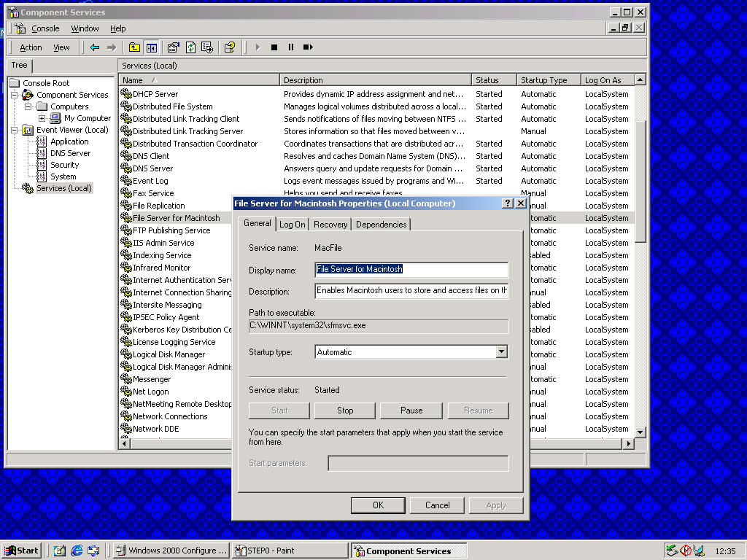This screenshot has width=747, height=560.
Task: Select the Application event log node
Action: (x=69, y=141)
